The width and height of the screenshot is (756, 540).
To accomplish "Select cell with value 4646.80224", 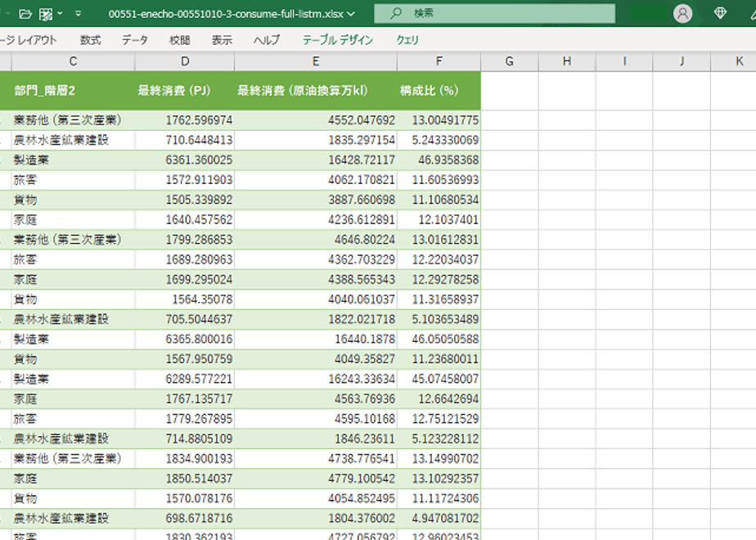I will pos(316,240).
